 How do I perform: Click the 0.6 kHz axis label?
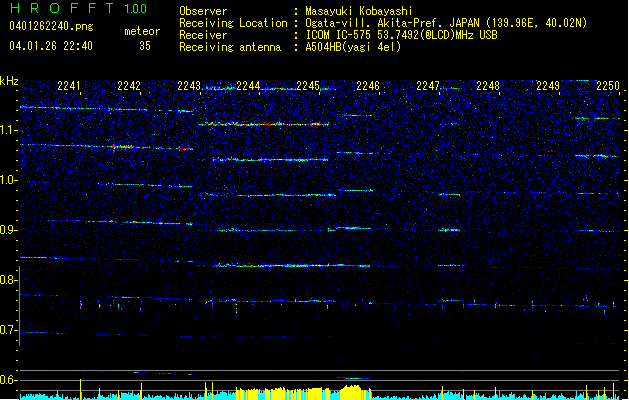point(8,380)
